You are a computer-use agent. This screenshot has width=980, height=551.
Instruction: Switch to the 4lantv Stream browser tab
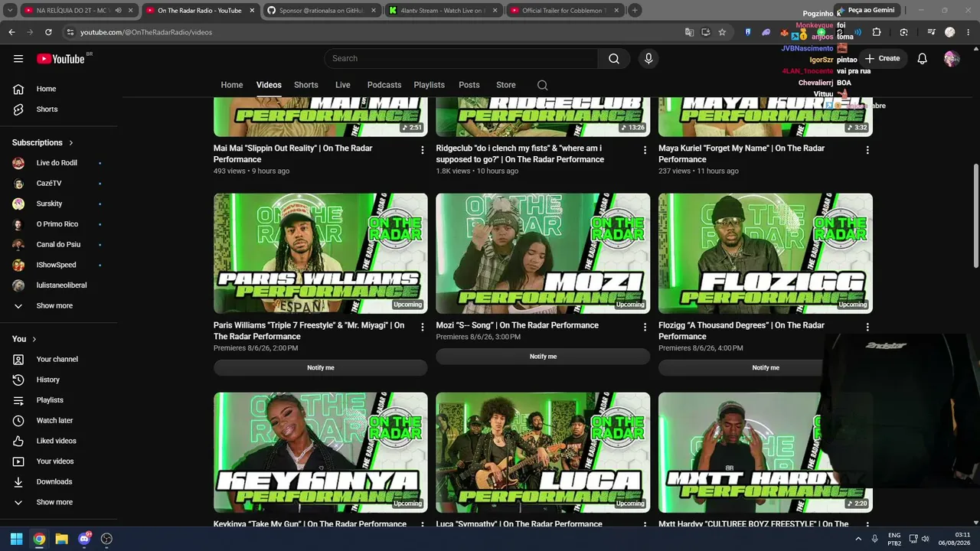(x=443, y=11)
